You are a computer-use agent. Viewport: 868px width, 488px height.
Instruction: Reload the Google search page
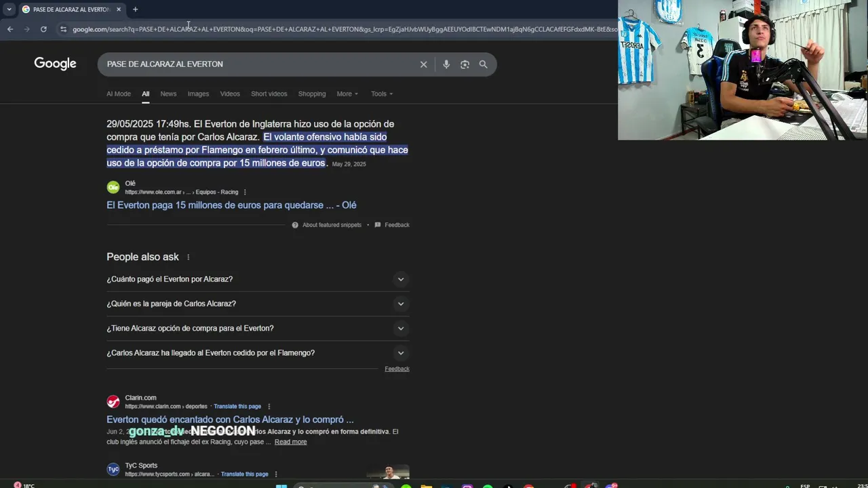(x=43, y=29)
